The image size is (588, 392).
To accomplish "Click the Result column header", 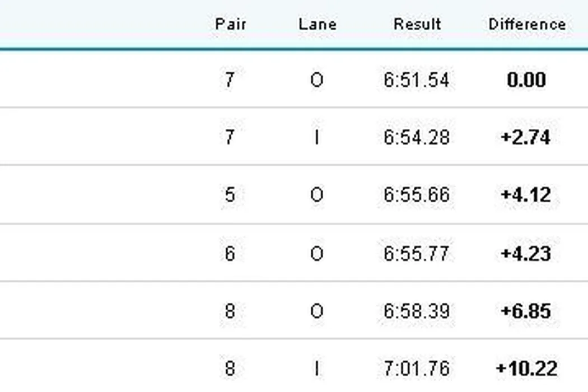I will [x=417, y=24].
